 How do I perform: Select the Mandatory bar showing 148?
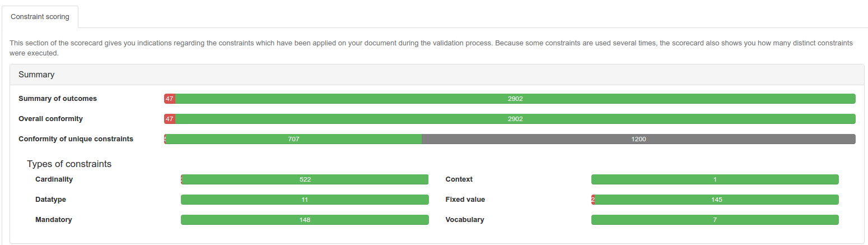pos(305,220)
